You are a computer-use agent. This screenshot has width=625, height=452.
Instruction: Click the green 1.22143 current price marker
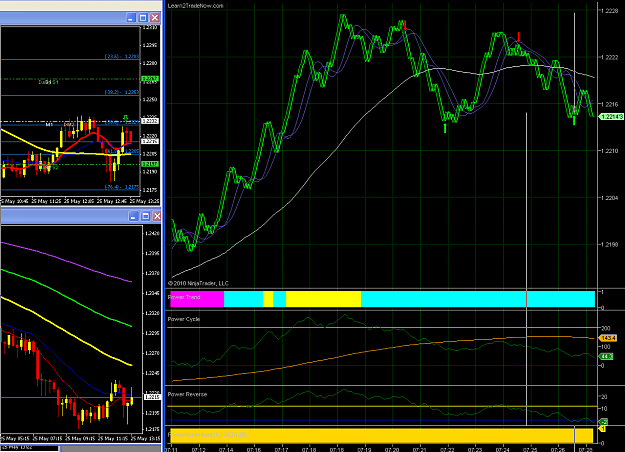611,116
